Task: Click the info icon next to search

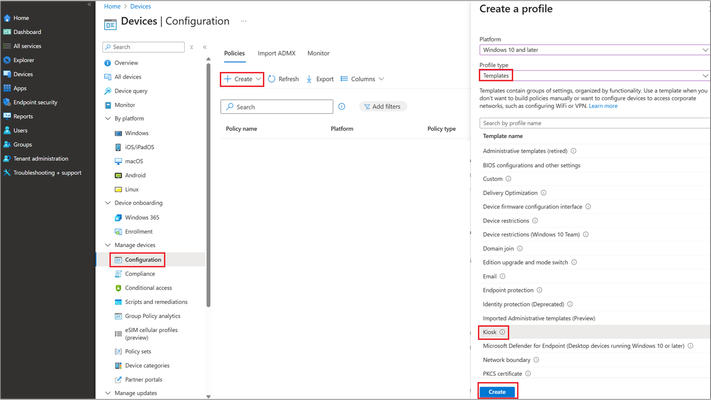Action: pos(342,107)
